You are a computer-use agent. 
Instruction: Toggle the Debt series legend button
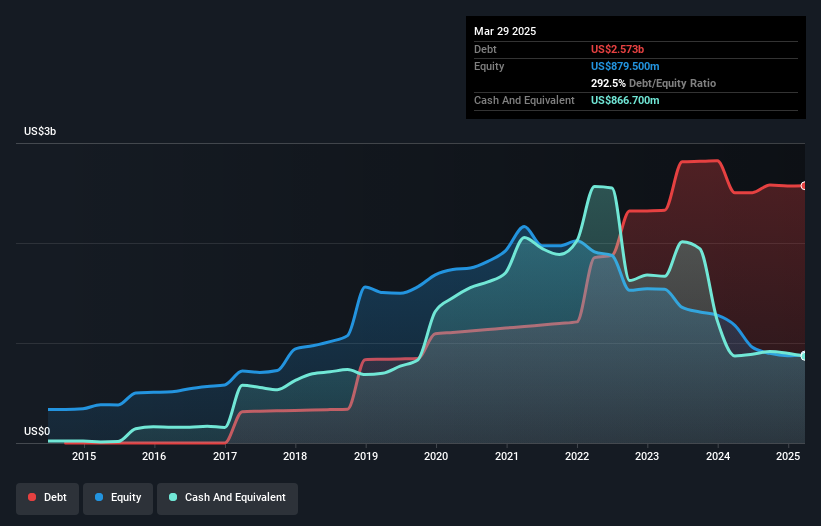click(x=47, y=498)
